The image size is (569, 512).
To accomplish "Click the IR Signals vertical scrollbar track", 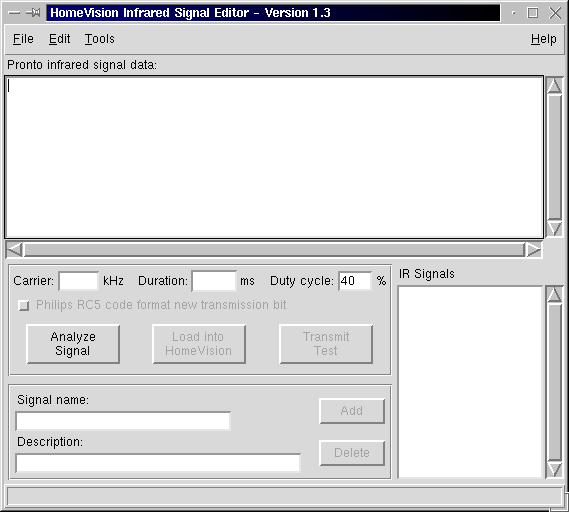I will point(554,382).
